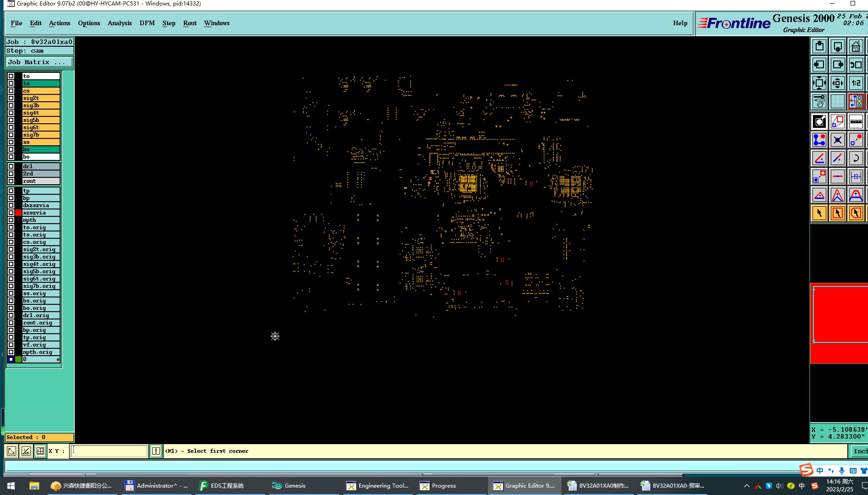Screen dimensions: 868x495
Task: Click the previous view return-arrow icon
Action: (856, 65)
